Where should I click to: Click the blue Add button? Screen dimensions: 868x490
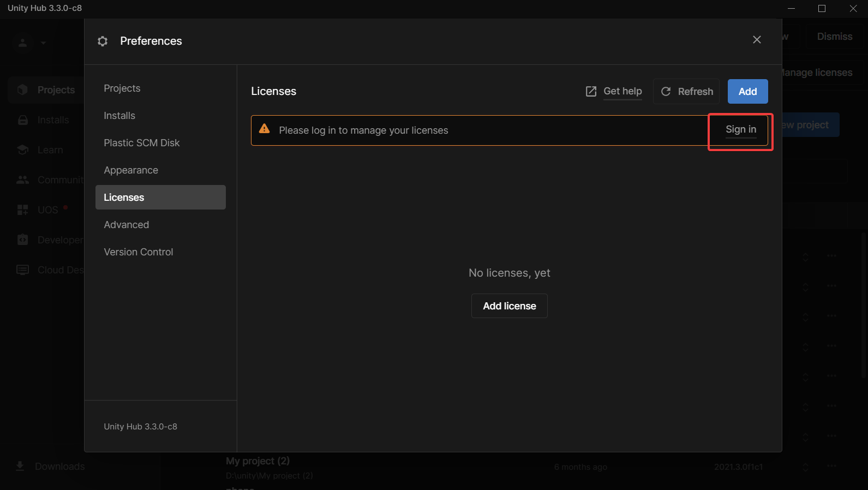tap(747, 92)
